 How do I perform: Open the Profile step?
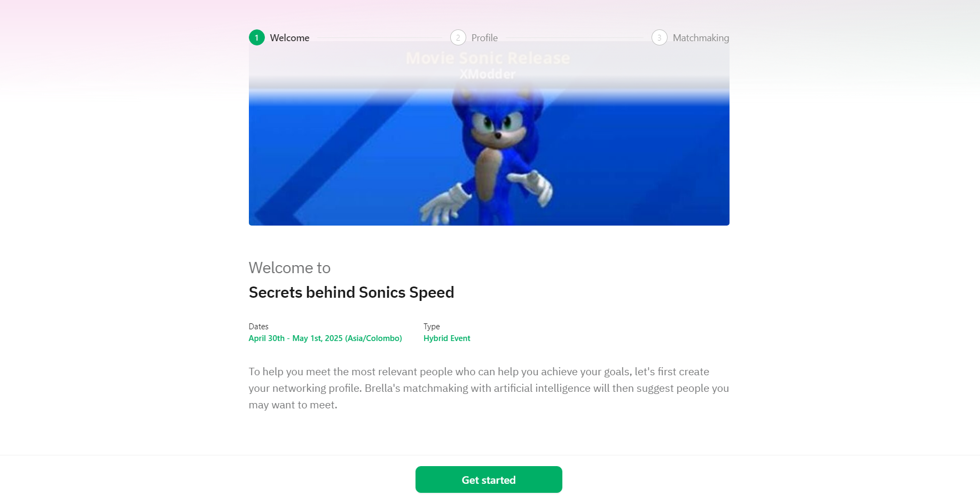(x=484, y=38)
